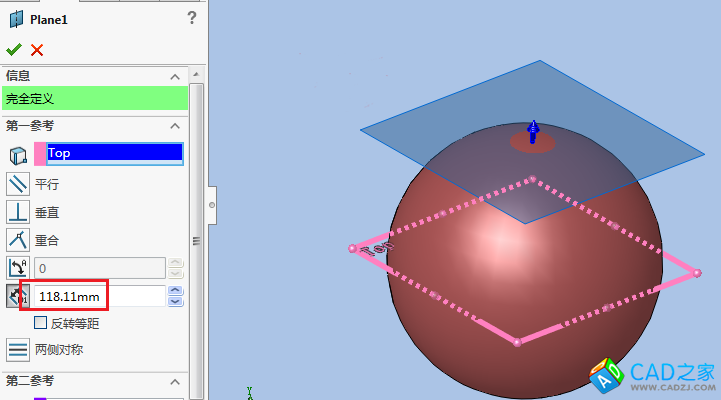The width and height of the screenshot is (721, 400).
Task: Click the panel collapse handle on divider
Action: 211,203
